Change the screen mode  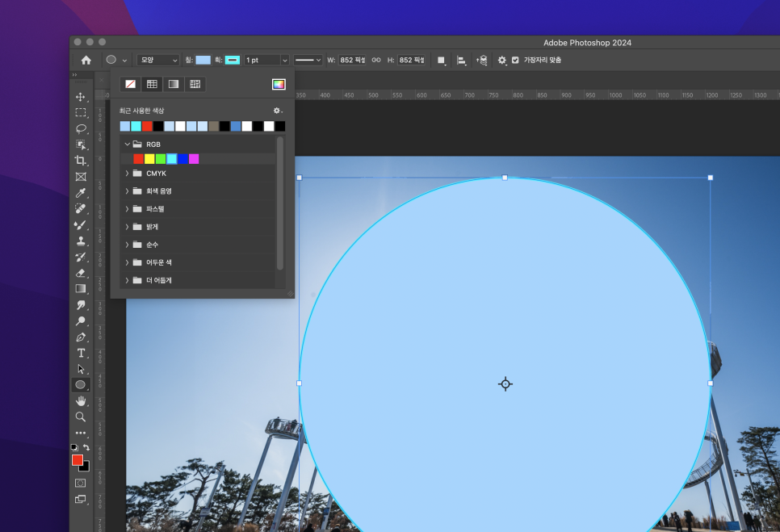(x=80, y=499)
